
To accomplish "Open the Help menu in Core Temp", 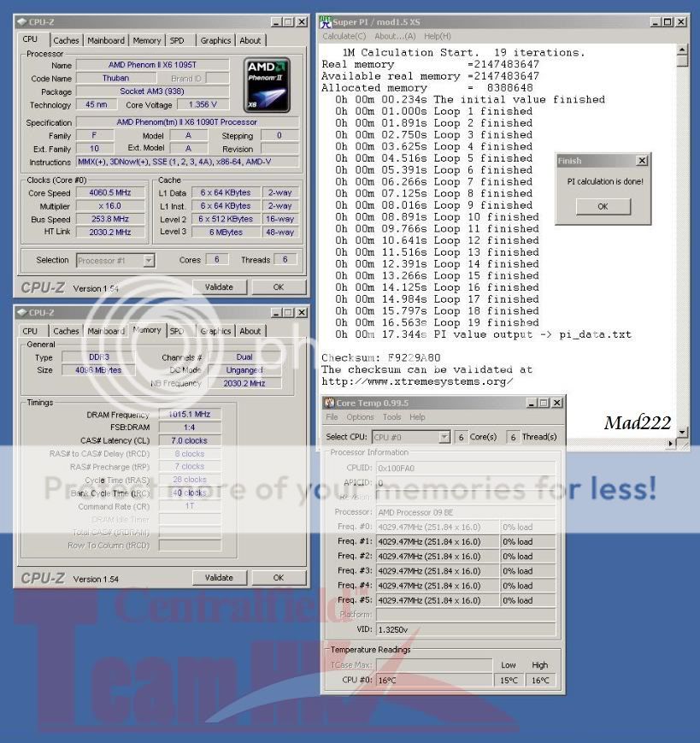I will pos(417,417).
